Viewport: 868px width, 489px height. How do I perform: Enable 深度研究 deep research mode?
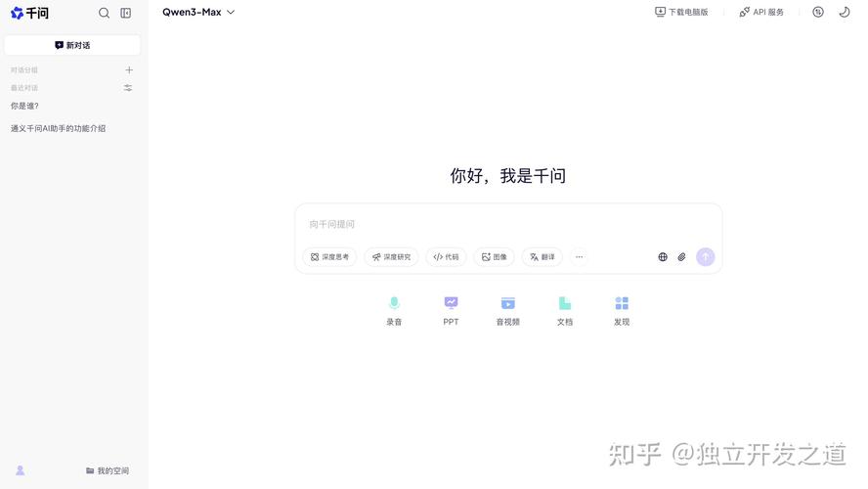[391, 257]
